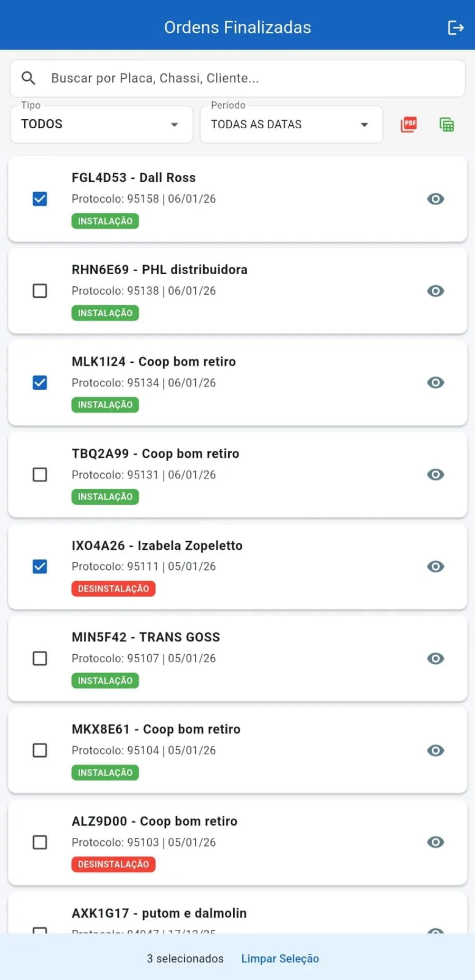Select the RHN6E69 PHL distribuidora checkbox

click(x=40, y=291)
